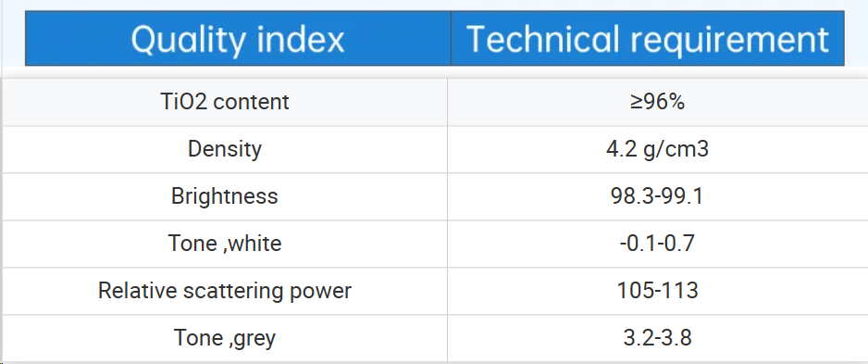Click Relative scattering power label
The image size is (868, 364).
225,291
